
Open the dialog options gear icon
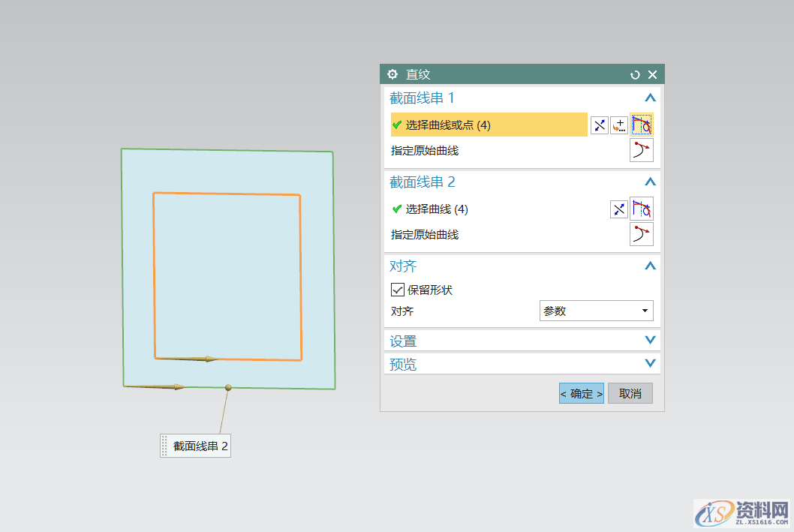point(392,74)
